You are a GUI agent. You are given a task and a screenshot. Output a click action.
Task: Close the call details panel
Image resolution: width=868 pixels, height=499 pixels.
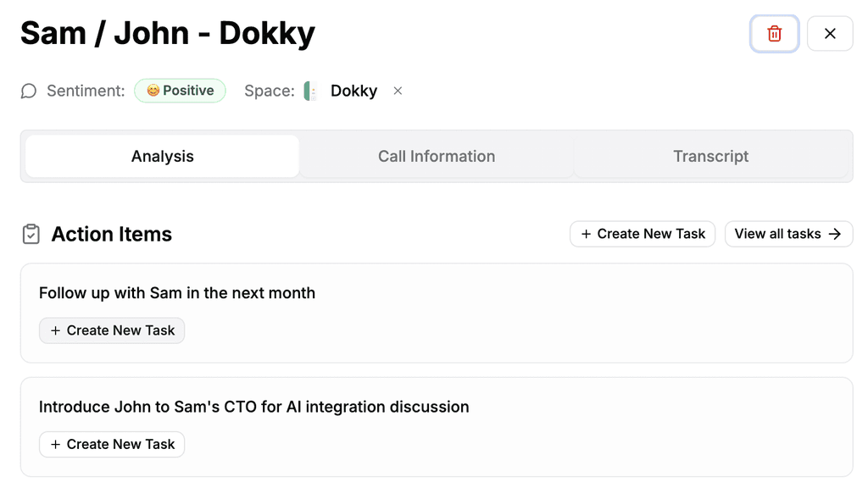point(830,34)
